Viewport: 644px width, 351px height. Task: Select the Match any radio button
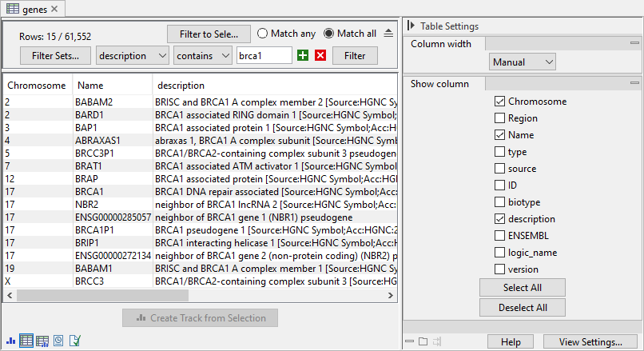262,34
